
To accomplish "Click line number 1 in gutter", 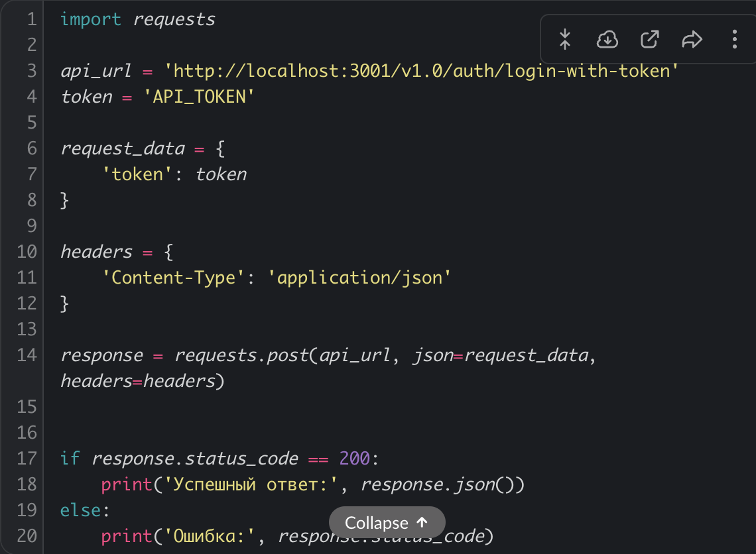I will click(x=31, y=19).
